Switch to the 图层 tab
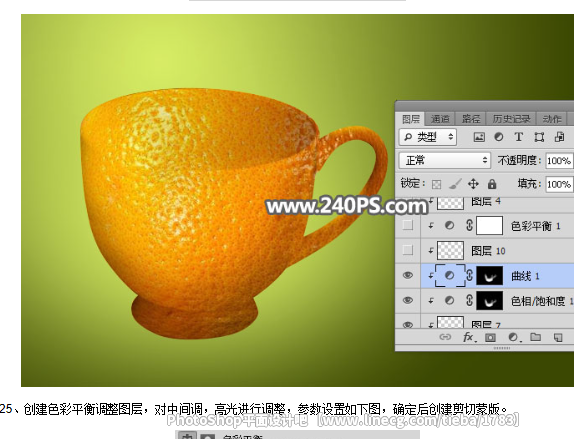 [x=411, y=119]
